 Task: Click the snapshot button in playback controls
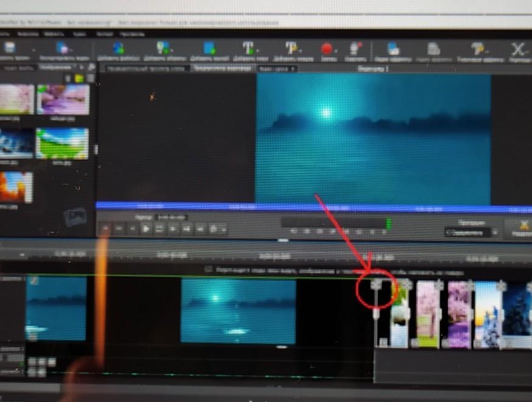213,229
